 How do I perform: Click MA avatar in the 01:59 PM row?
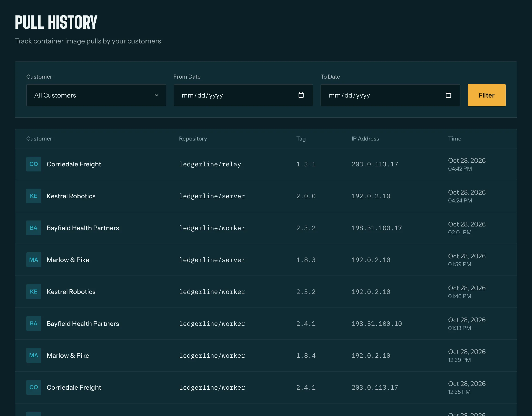coord(34,260)
